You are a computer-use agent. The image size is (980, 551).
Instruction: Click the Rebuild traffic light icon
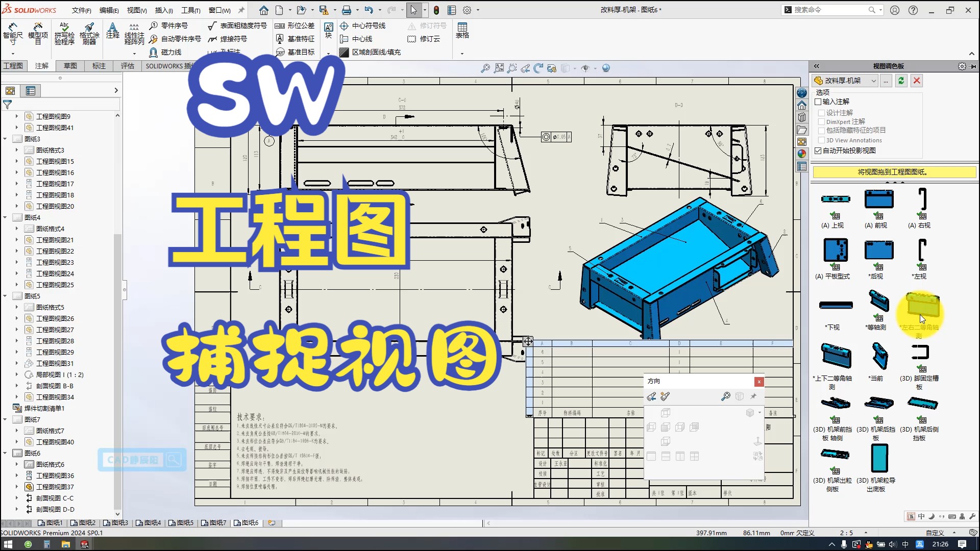pos(436,10)
